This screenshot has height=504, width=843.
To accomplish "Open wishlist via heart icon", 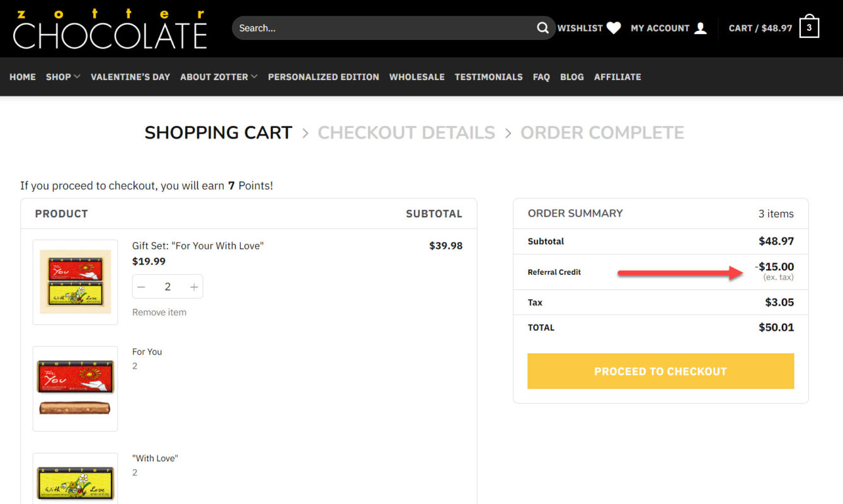I will point(614,28).
